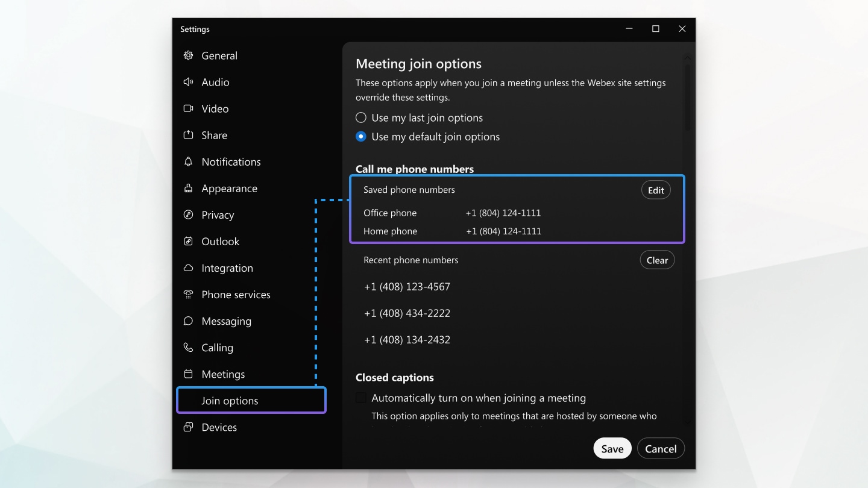Open Privacy settings icon
This screenshot has height=488, width=868.
[x=189, y=214]
